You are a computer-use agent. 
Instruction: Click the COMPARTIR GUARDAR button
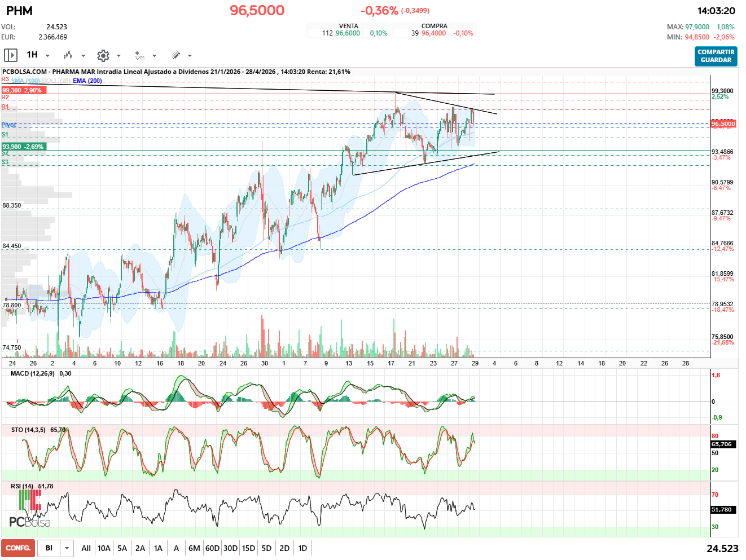point(716,56)
